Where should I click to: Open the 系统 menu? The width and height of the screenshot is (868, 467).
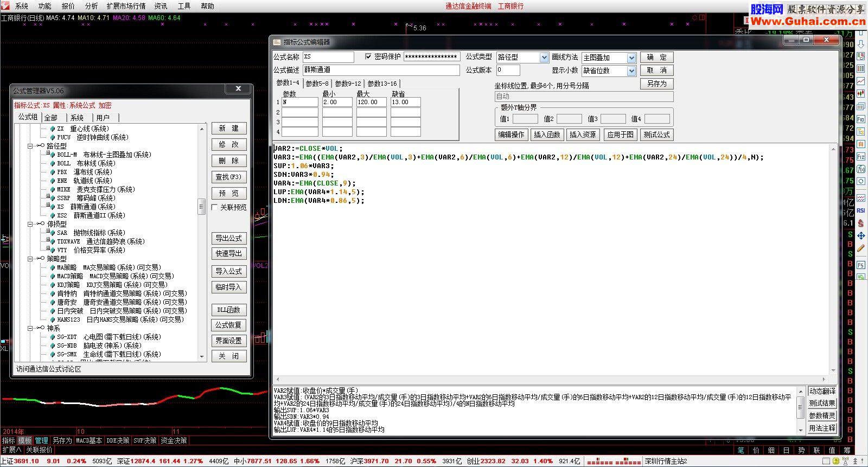pos(22,6)
